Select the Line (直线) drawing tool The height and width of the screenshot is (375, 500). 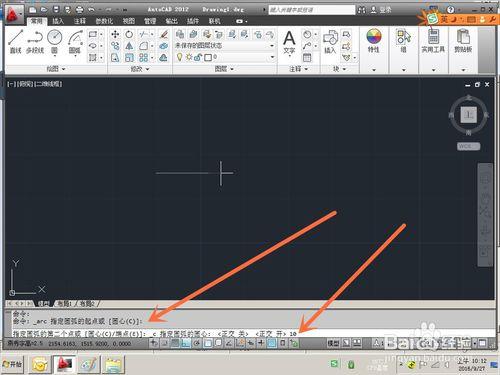tap(16, 41)
